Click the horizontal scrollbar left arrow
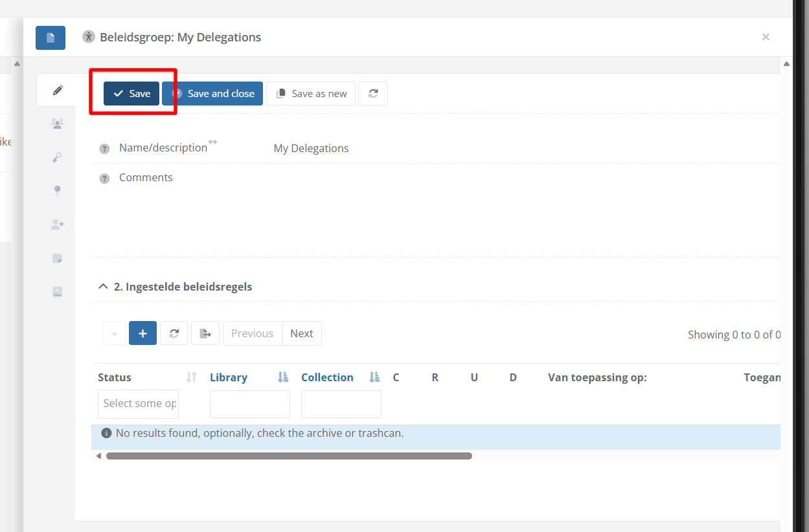 click(x=98, y=456)
